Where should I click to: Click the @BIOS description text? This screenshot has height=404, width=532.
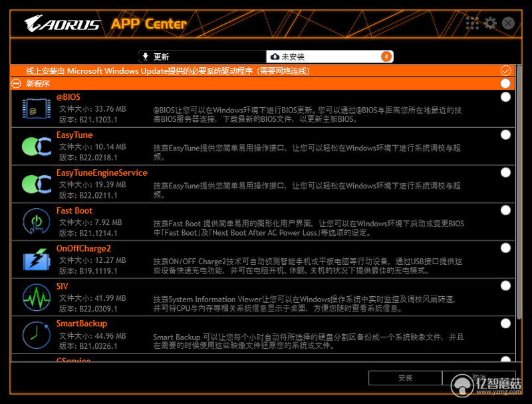click(307, 114)
